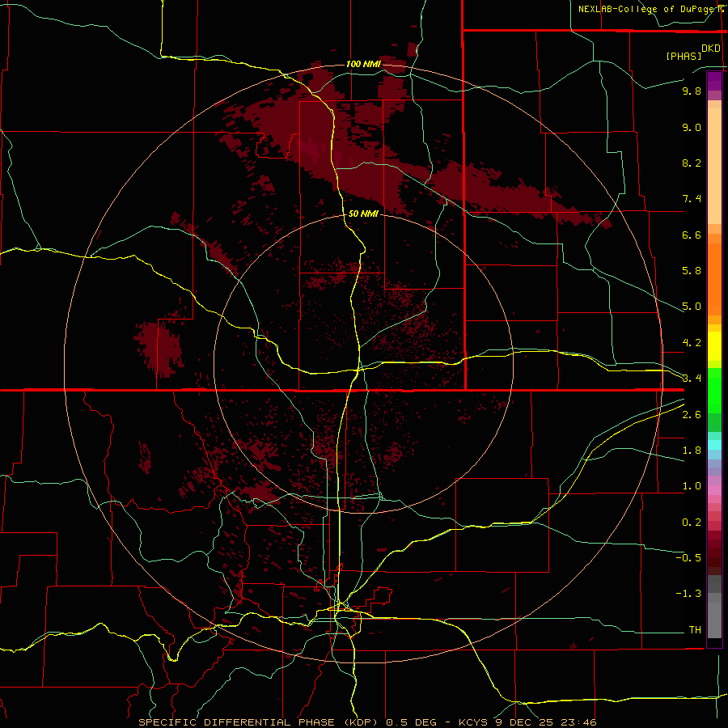Screen dimensions: 728x728
Task: Click the 8.2 scale value
Action: (x=692, y=163)
